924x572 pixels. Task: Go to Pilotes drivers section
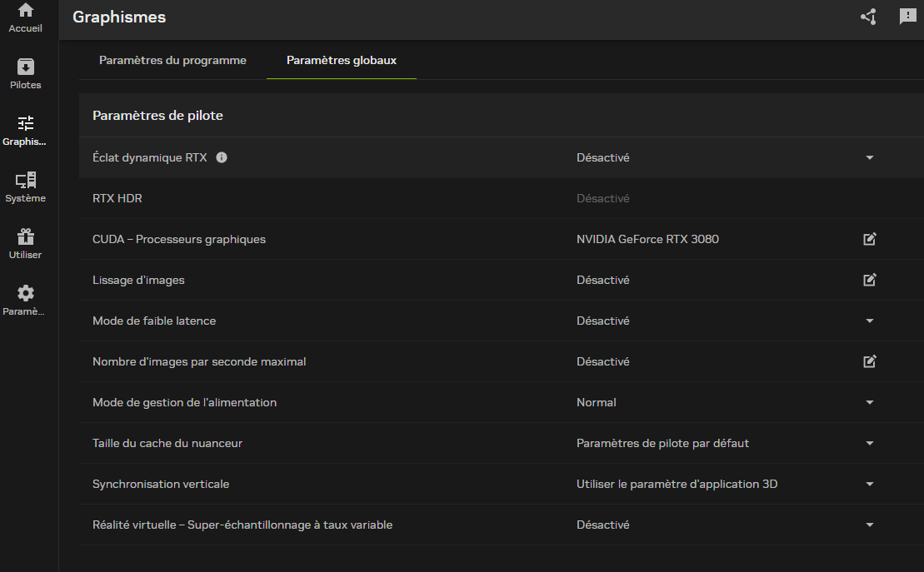coord(26,67)
